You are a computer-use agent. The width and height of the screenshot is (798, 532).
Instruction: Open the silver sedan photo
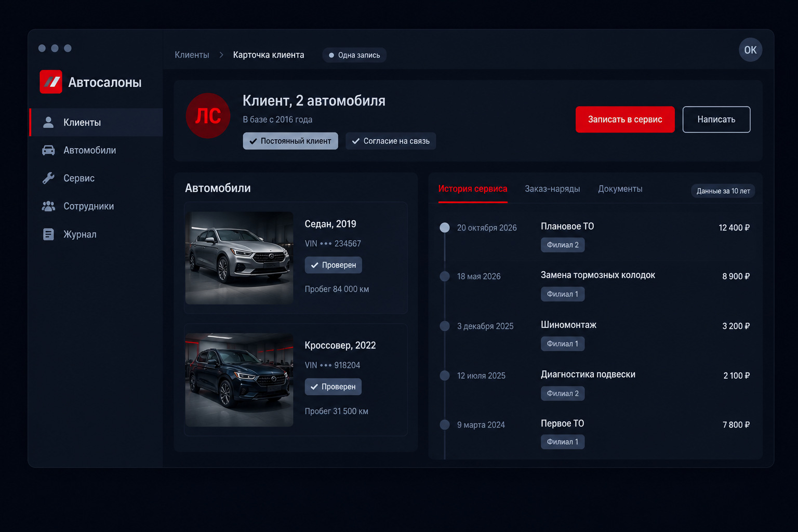click(x=240, y=258)
